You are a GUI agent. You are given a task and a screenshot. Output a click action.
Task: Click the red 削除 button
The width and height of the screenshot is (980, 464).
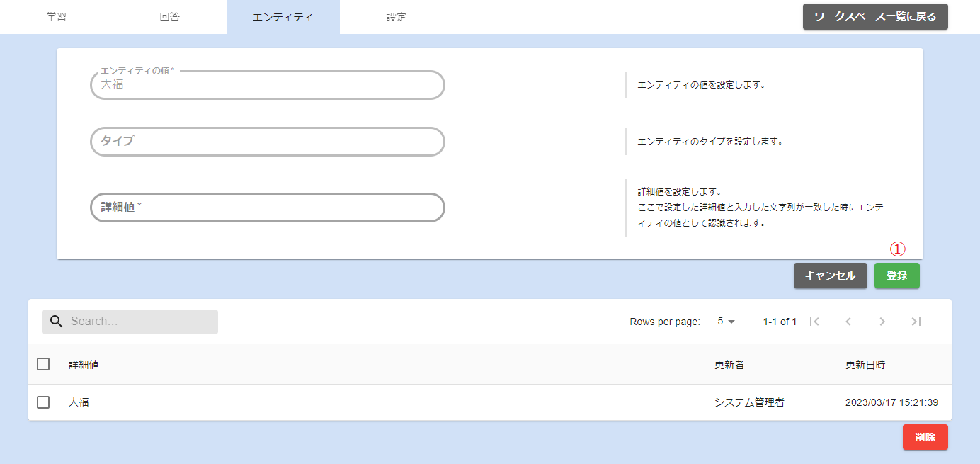click(x=925, y=438)
